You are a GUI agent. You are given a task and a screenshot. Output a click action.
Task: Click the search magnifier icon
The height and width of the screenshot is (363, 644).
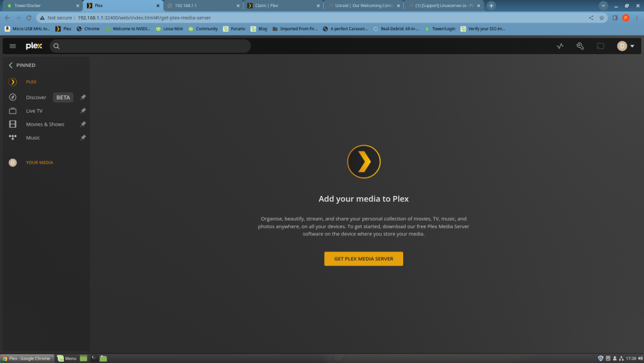point(57,46)
